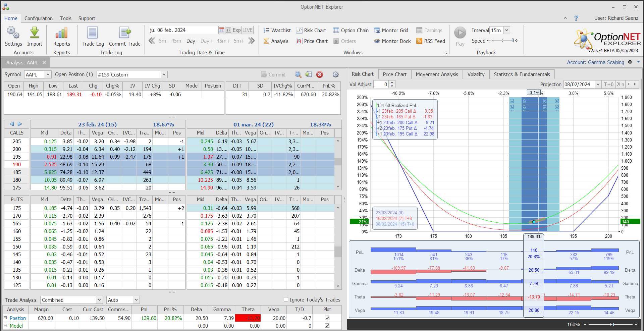Click the blue help question mark icon

click(576, 18)
